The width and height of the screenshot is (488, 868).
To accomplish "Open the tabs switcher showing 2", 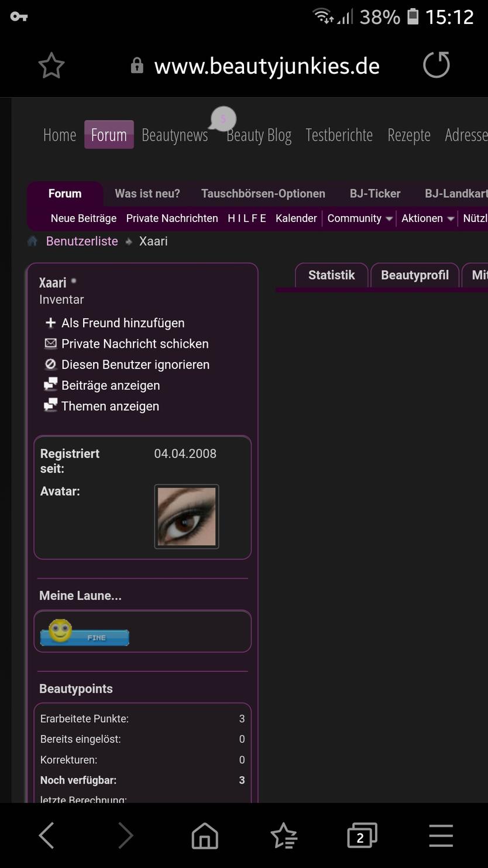I will [362, 835].
